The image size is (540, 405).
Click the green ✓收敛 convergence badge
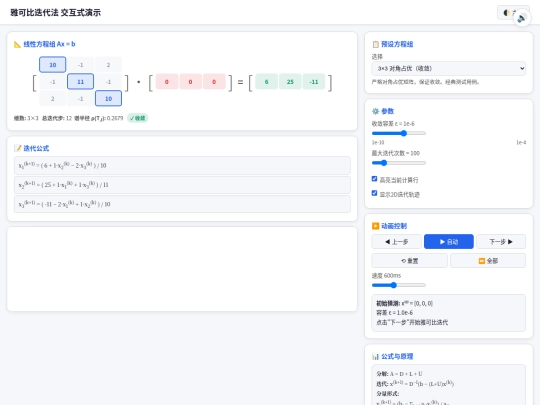point(138,118)
